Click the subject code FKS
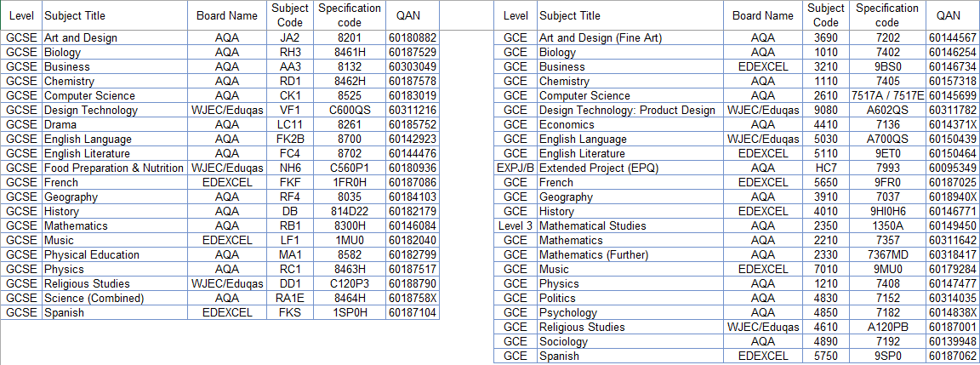The image size is (980, 365). click(291, 313)
